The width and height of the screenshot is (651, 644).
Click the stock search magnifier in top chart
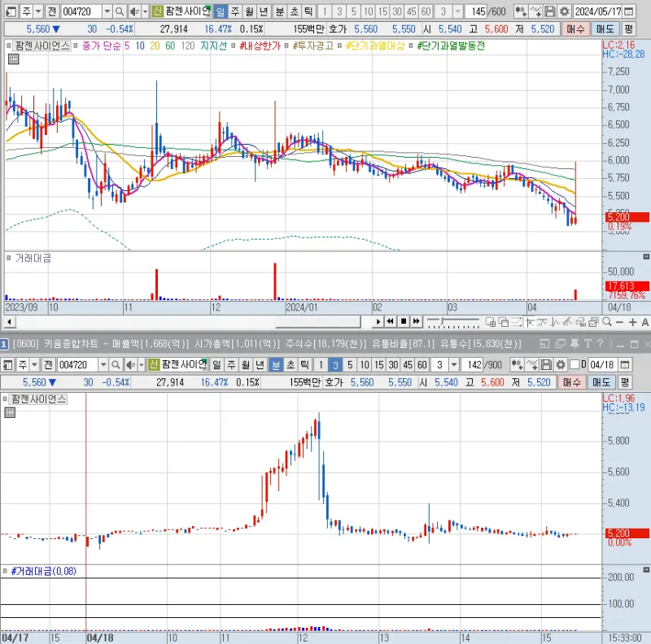120,11
